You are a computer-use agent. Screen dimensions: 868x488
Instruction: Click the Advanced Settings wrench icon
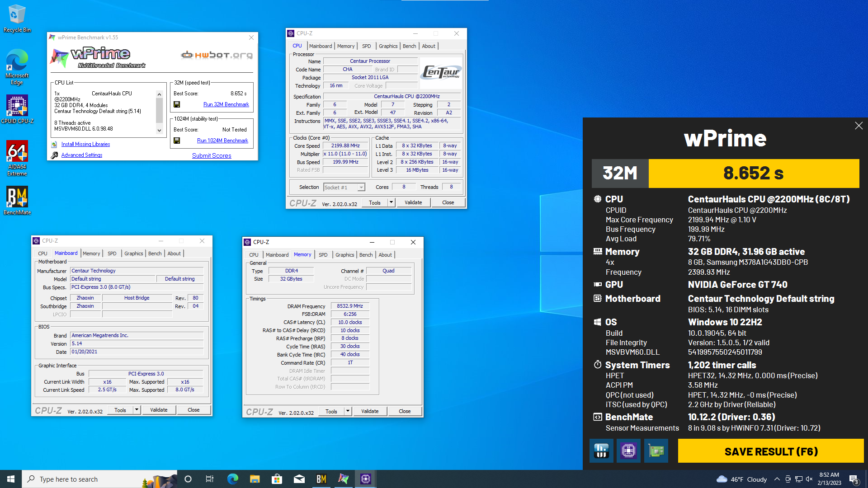tap(54, 155)
